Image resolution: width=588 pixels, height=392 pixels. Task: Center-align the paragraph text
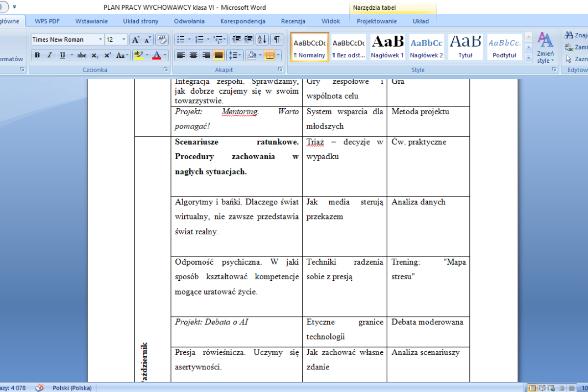[194, 55]
